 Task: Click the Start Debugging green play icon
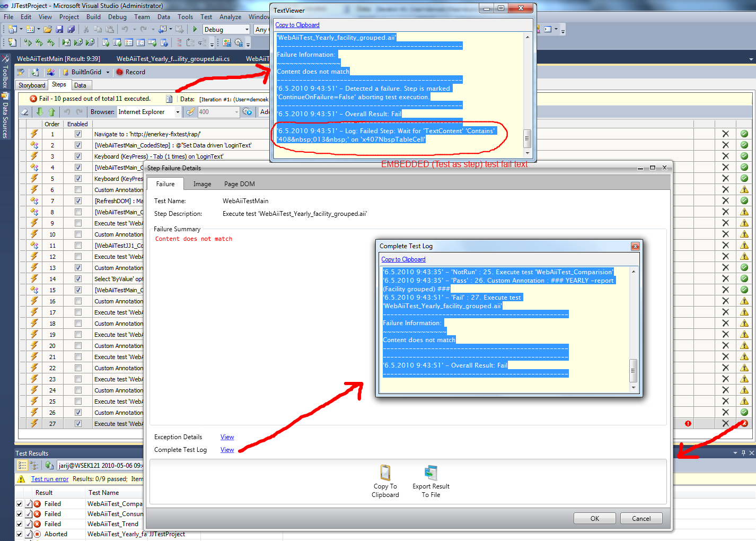[195, 29]
